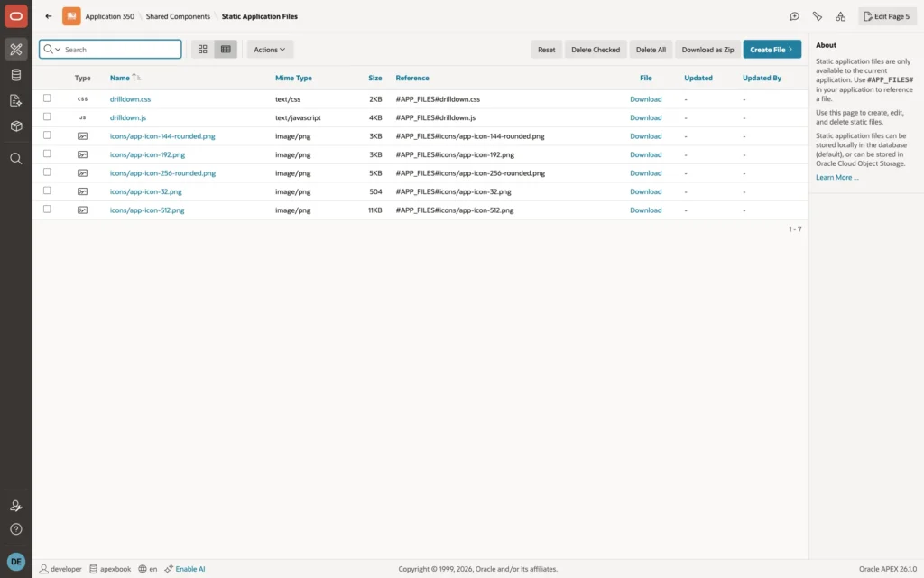The height and width of the screenshot is (578, 924).
Task: Click the Reset button
Action: tap(546, 50)
